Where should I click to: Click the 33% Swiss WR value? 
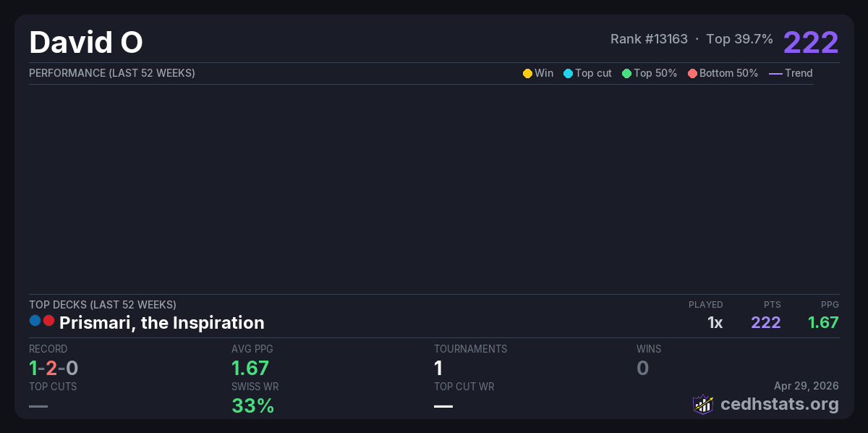point(252,406)
